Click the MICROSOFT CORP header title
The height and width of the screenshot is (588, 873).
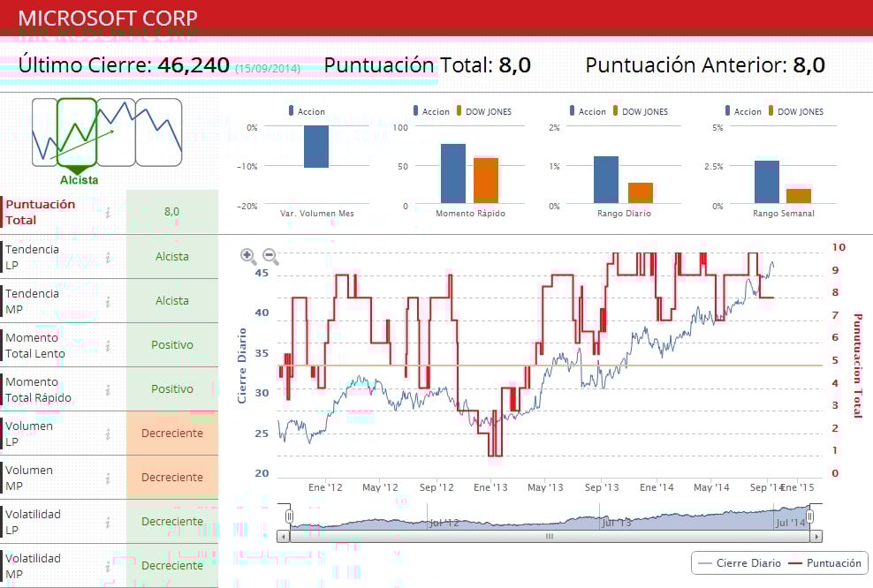tap(108, 18)
